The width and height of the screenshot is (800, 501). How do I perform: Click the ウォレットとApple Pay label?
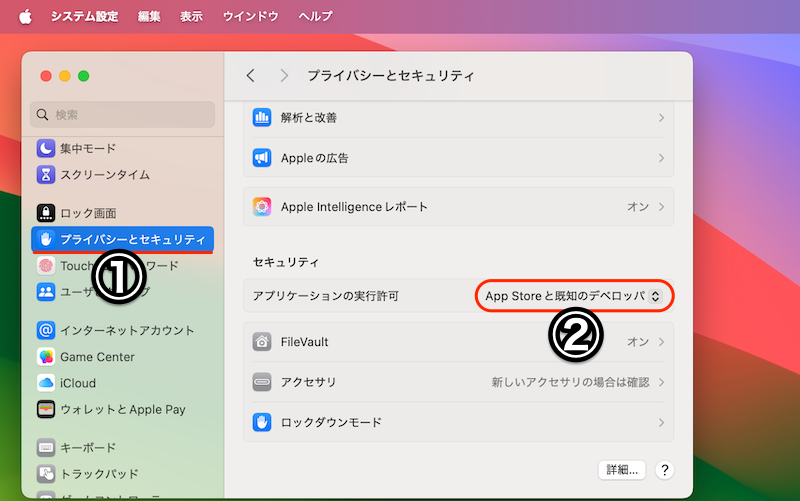123,409
